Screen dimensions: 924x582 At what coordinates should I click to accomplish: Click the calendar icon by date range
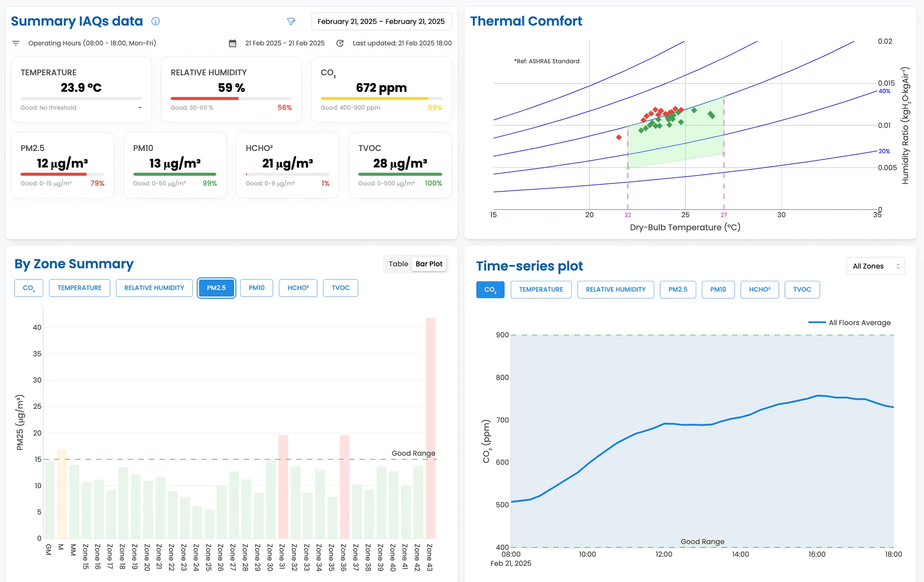(232, 43)
